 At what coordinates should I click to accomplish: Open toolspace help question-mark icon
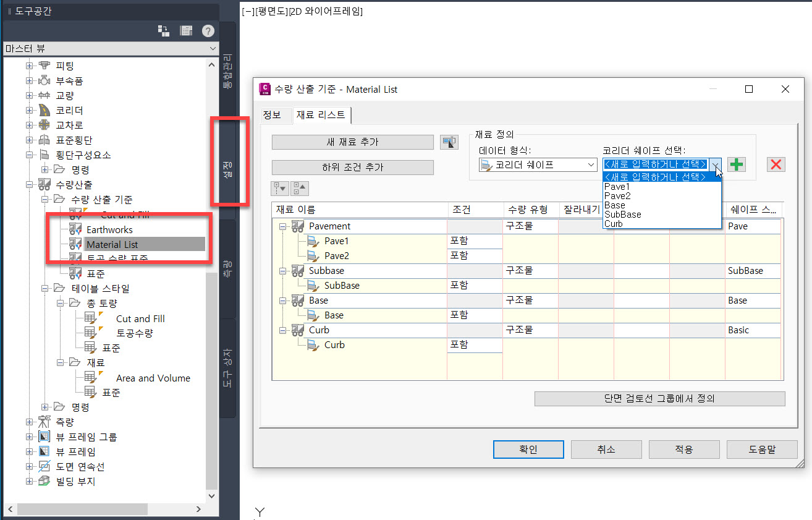208,30
